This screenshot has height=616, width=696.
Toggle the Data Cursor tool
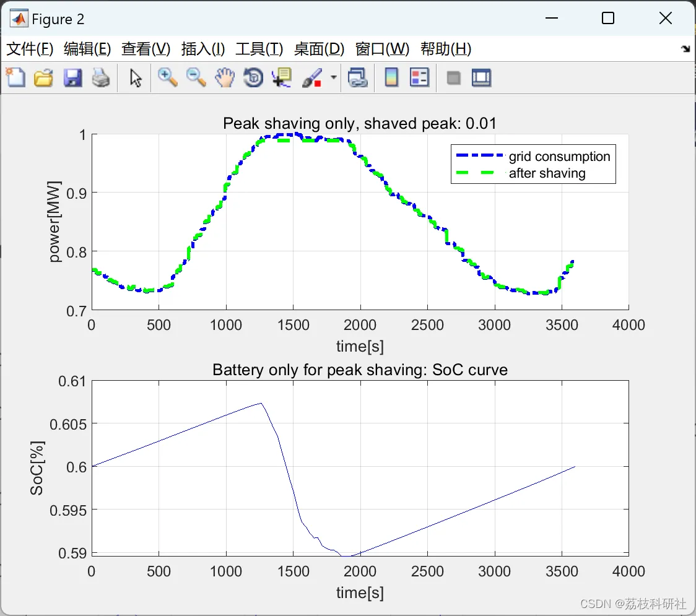pos(282,77)
